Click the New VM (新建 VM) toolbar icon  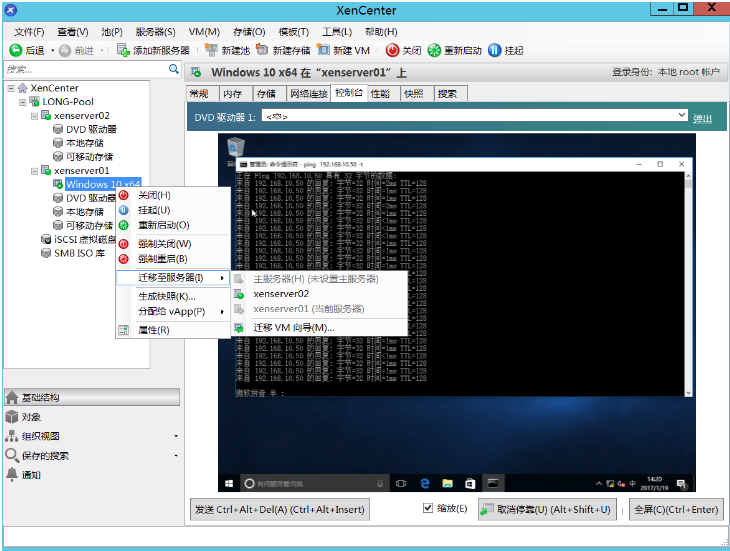click(323, 50)
